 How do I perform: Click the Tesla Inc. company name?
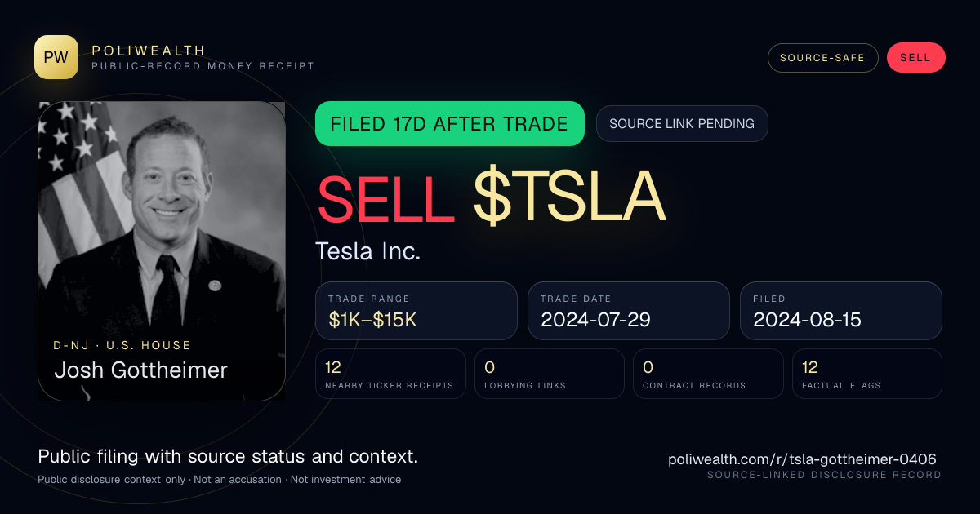coord(368,251)
